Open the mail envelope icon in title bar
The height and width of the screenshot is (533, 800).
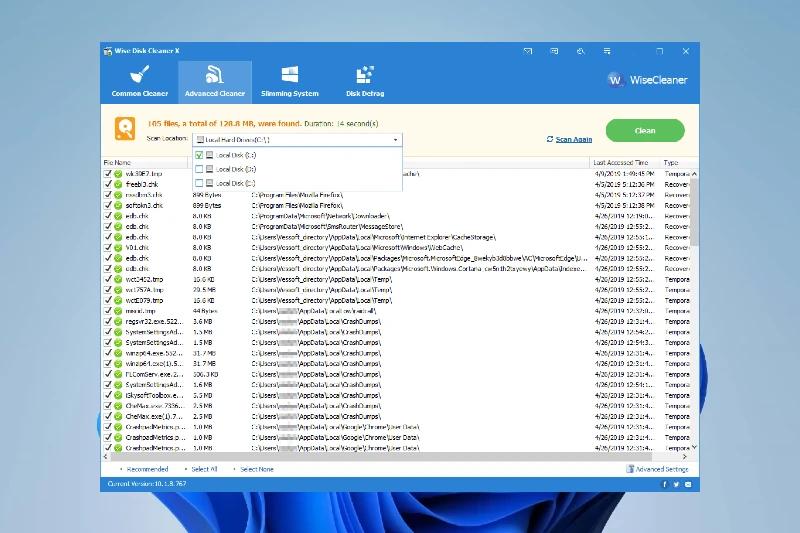point(528,51)
